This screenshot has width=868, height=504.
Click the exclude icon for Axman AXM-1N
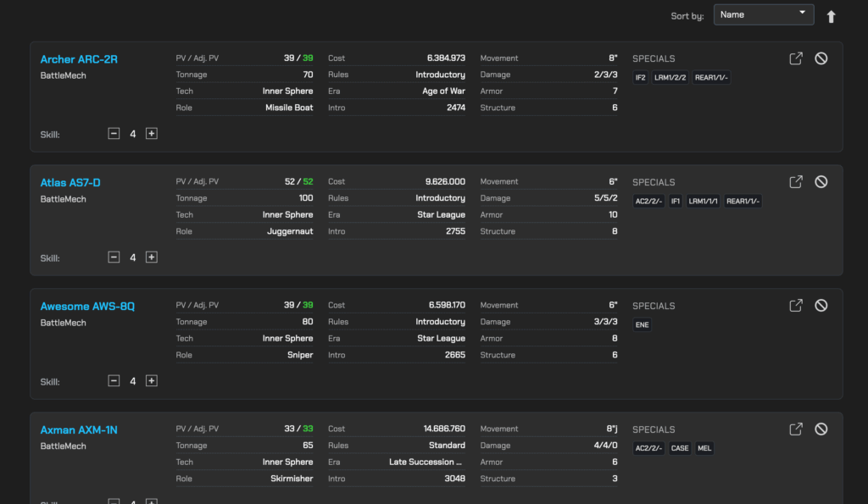point(821,429)
